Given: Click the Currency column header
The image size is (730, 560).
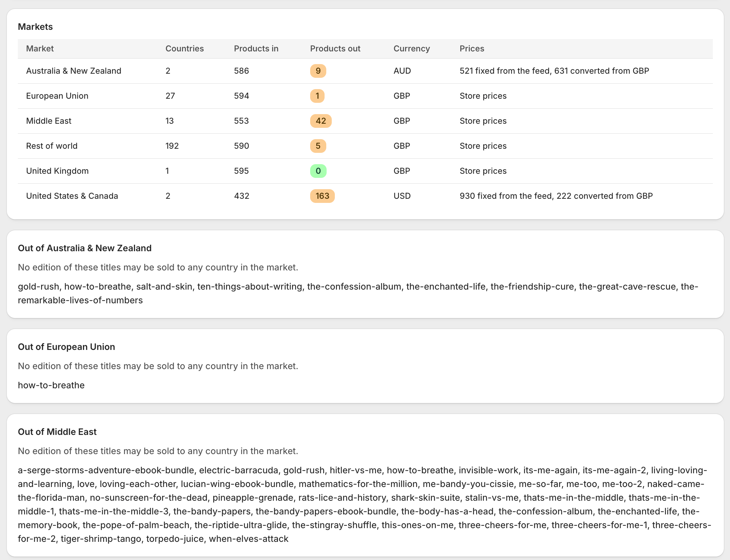Looking at the screenshot, I should point(412,49).
